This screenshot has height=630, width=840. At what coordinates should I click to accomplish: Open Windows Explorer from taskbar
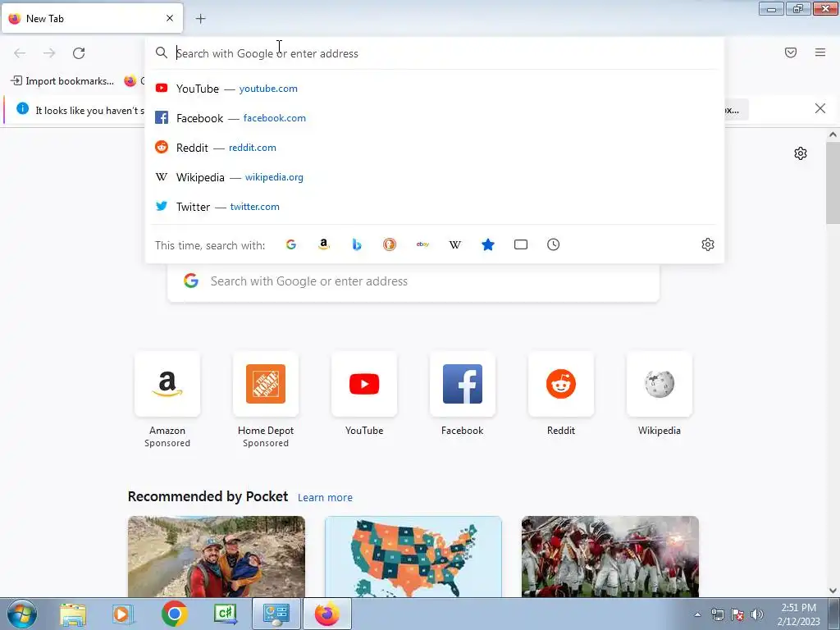tap(73, 614)
